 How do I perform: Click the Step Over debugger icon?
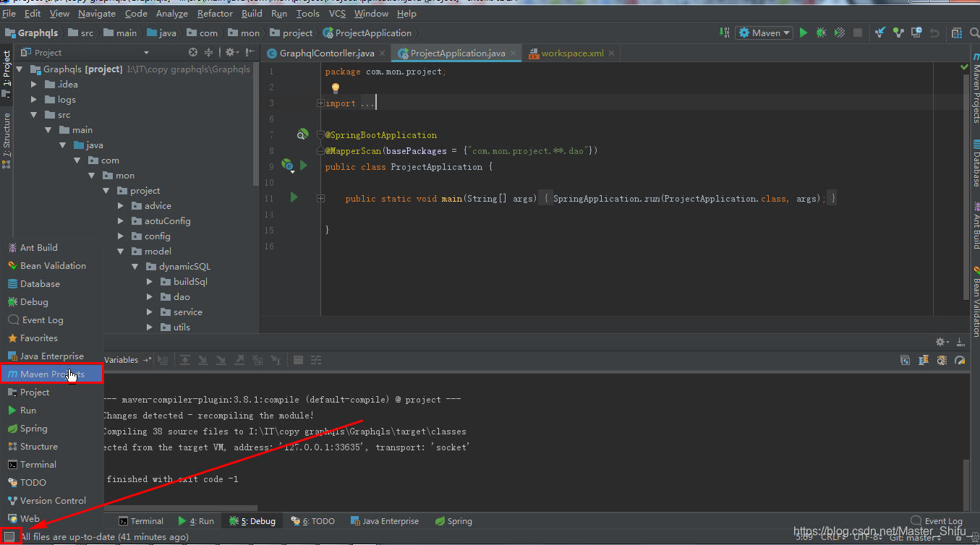(185, 360)
